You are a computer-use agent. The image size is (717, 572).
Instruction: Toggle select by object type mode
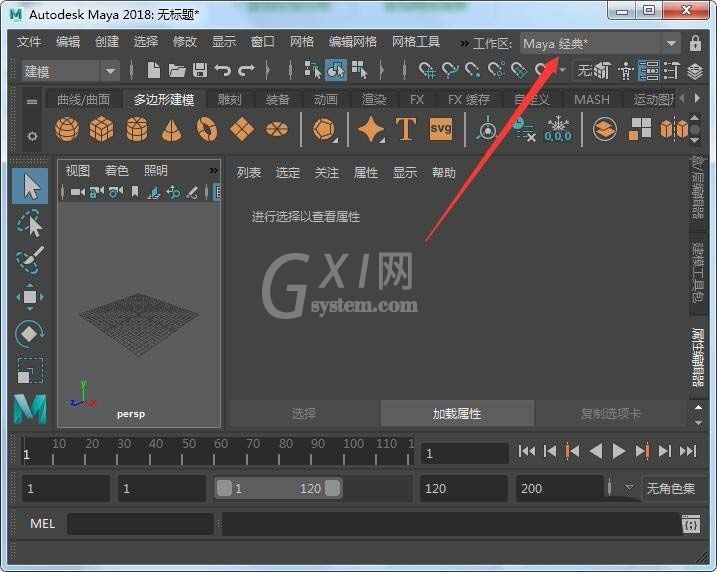(x=336, y=70)
